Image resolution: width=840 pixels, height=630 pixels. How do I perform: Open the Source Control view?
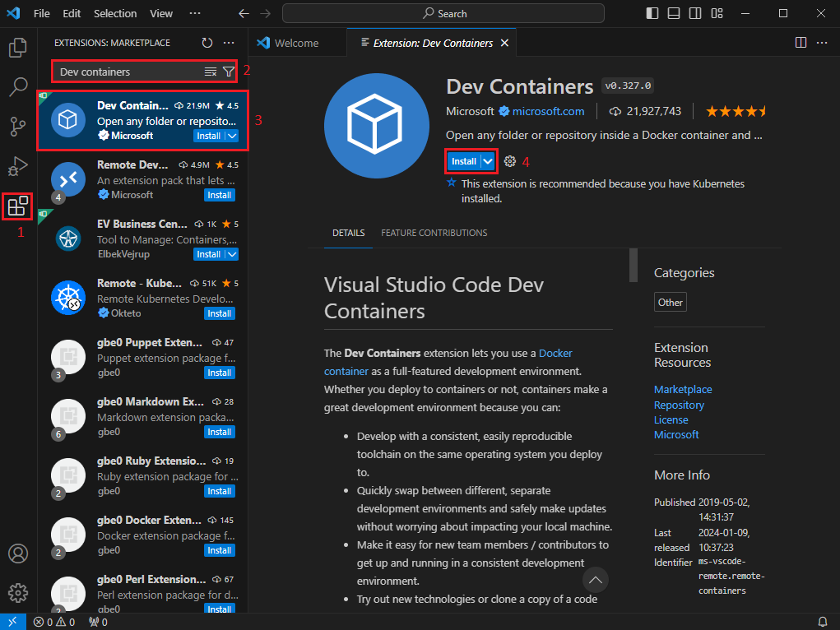pyautogui.click(x=17, y=127)
